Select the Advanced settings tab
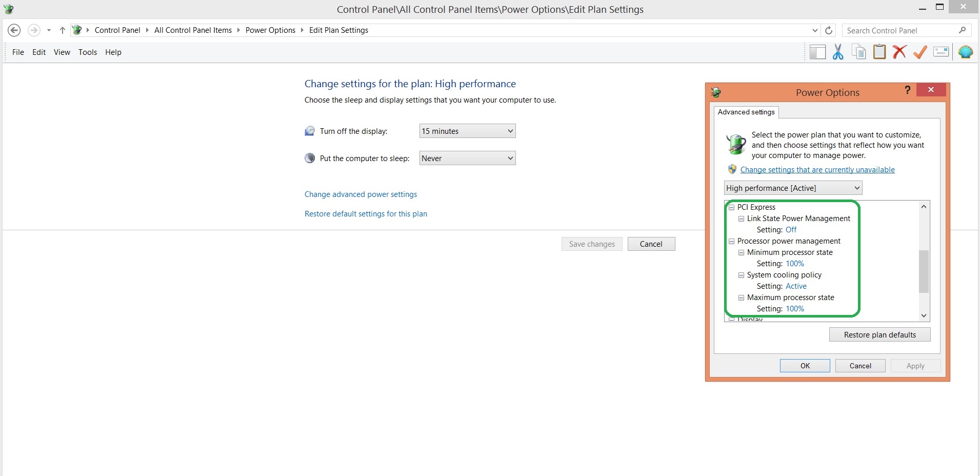Image resolution: width=980 pixels, height=476 pixels. click(746, 112)
